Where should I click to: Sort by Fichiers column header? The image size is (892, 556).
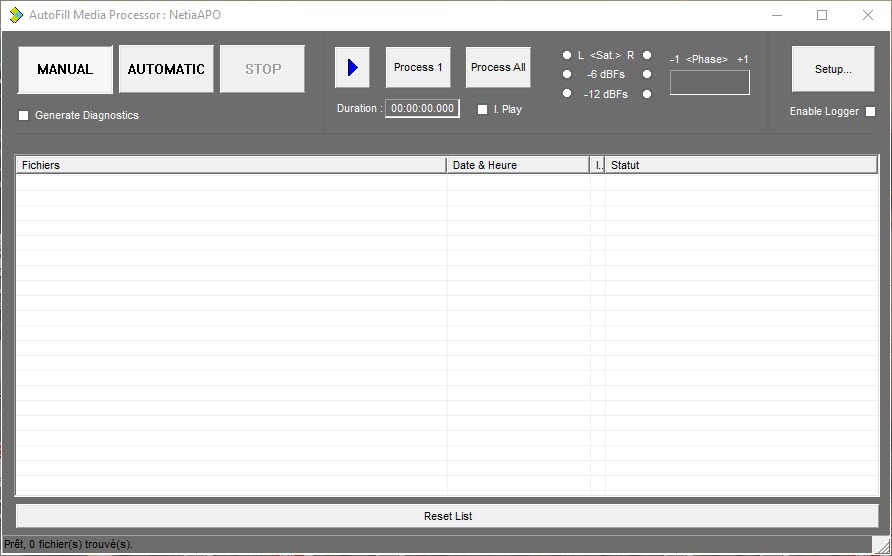(230, 165)
